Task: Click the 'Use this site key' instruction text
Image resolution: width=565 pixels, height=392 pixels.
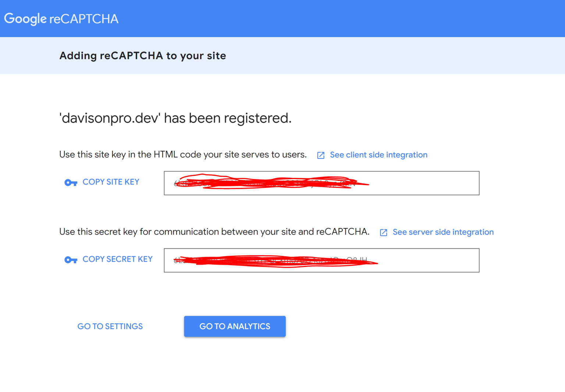Action: (183, 154)
